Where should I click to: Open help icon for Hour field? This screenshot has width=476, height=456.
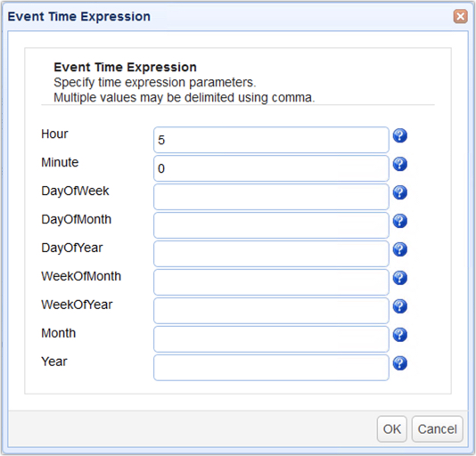pyautogui.click(x=400, y=135)
